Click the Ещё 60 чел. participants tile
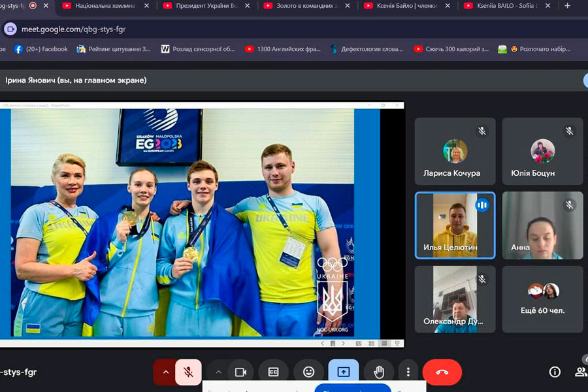Image resolution: width=588 pixels, height=392 pixels. coord(542,299)
